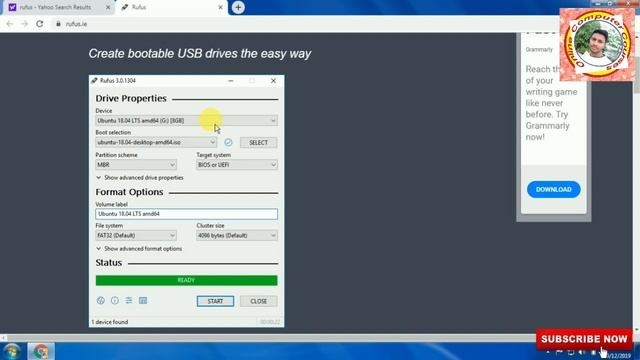Click the volume speaker tray icon

582,352
